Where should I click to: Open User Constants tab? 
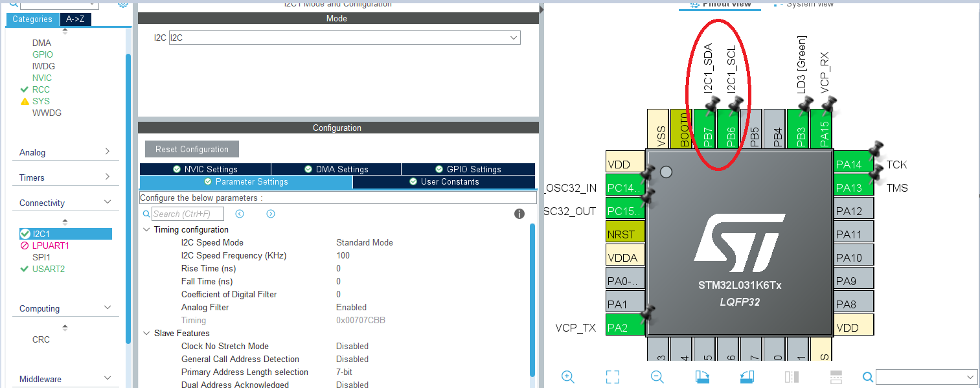444,182
